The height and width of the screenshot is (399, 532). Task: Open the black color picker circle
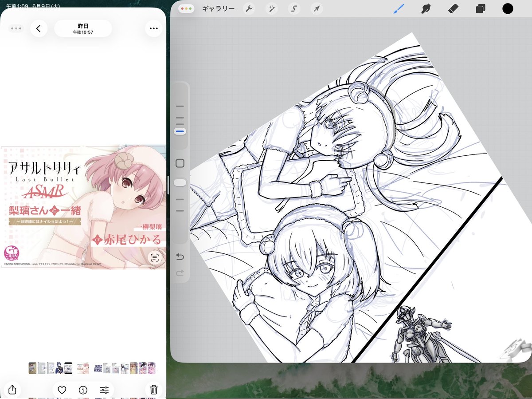(508, 8)
